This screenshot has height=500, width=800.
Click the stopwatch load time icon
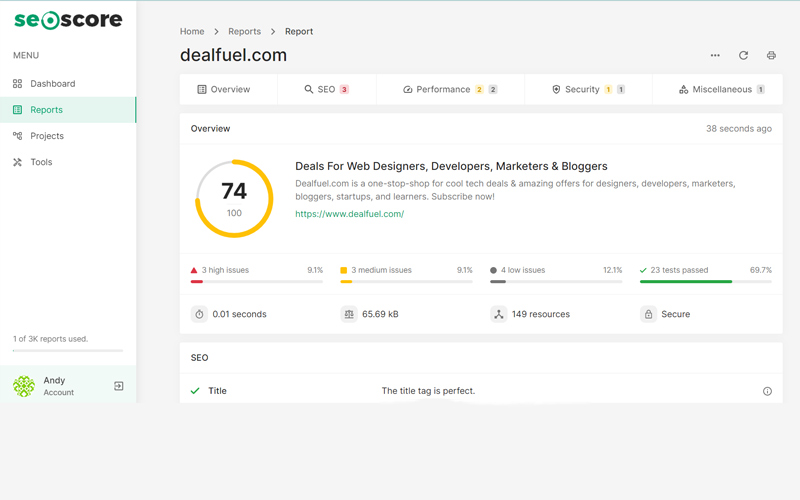199,314
